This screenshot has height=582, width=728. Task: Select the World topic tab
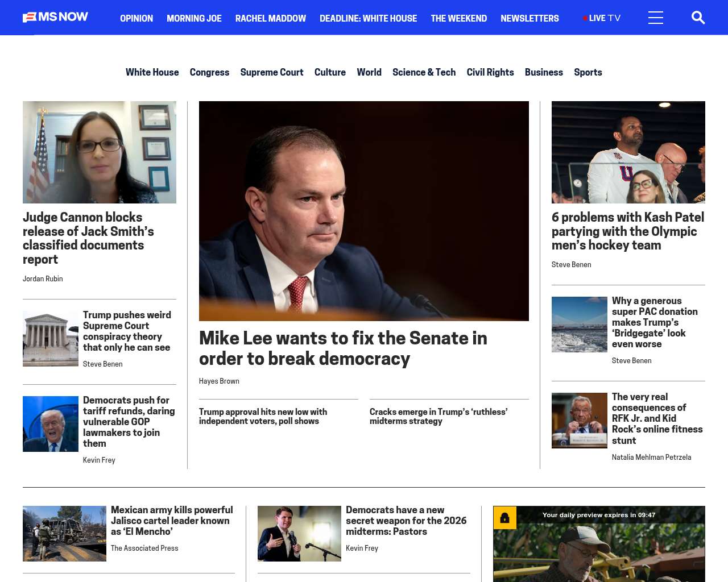pos(369,72)
